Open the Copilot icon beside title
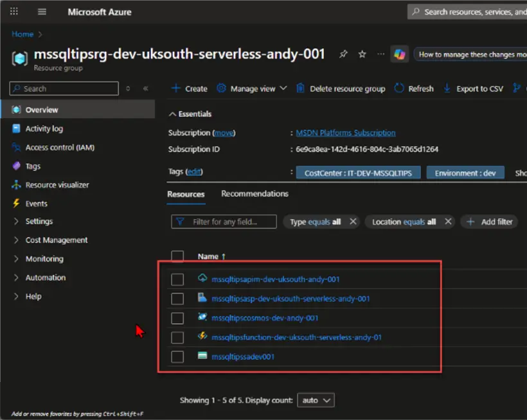The image size is (527, 420). point(399,54)
